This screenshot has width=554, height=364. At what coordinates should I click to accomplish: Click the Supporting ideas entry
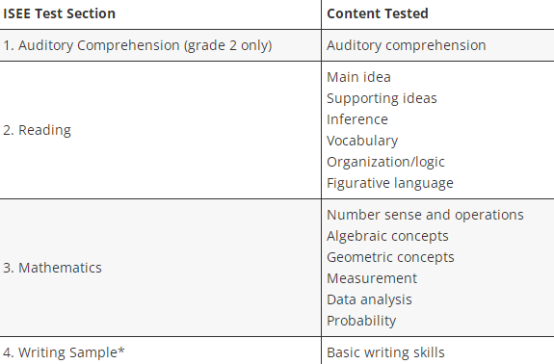point(382,99)
